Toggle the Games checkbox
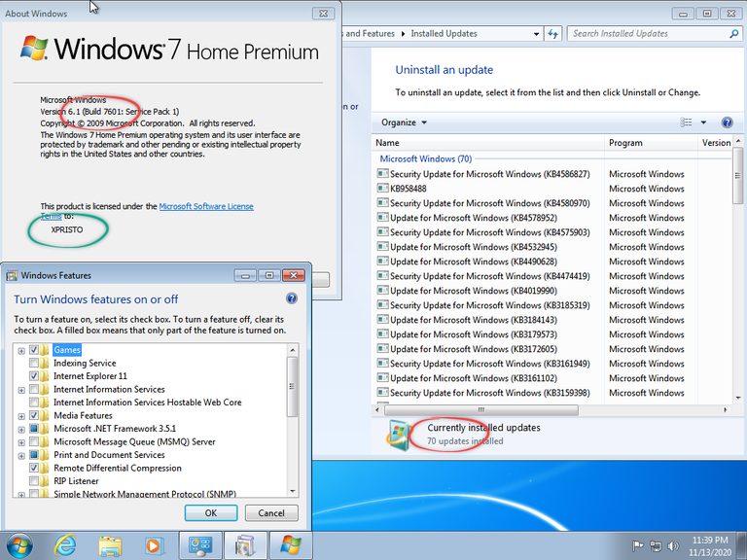The image size is (747, 560). (34, 350)
